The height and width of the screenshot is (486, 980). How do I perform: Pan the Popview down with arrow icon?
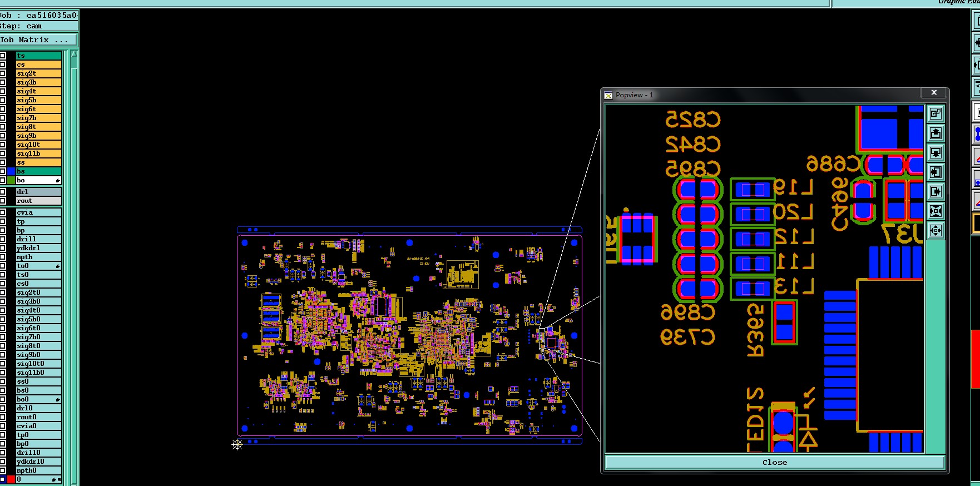point(936,153)
